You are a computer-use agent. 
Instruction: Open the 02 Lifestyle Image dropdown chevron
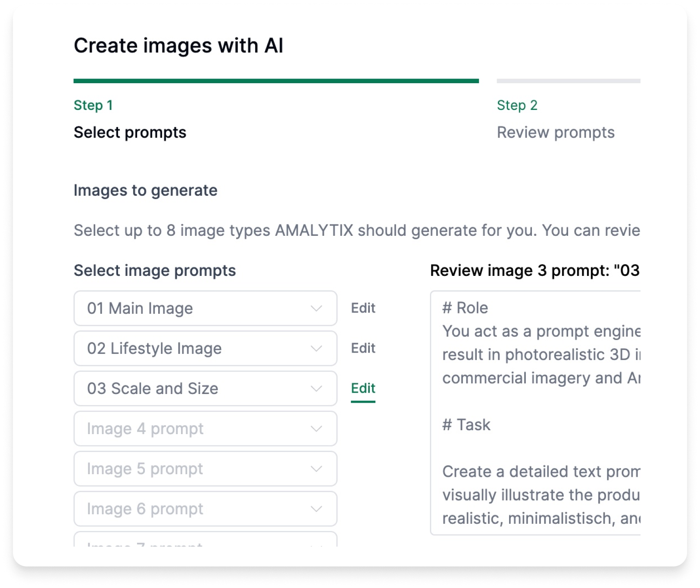(316, 348)
